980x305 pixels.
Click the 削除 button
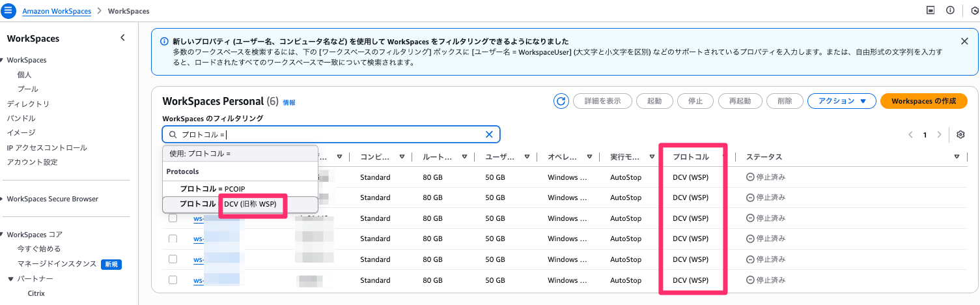pyautogui.click(x=785, y=101)
